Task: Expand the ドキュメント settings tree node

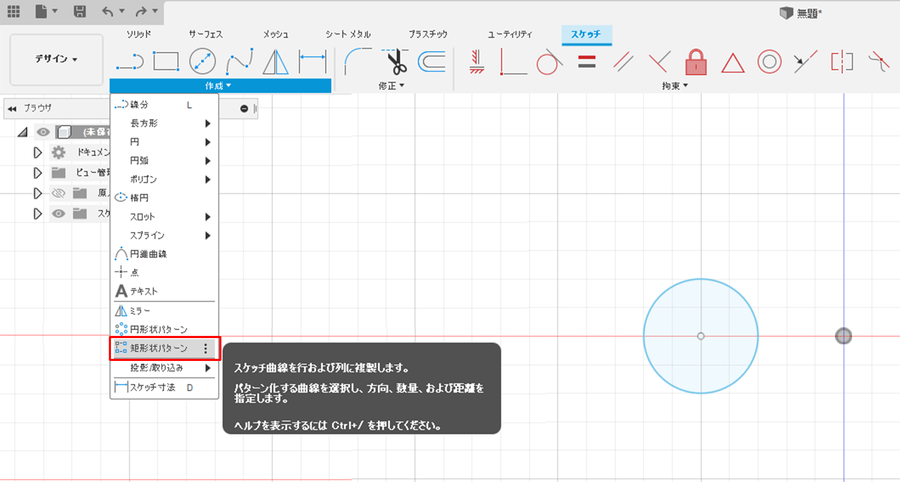Action: 37,153
